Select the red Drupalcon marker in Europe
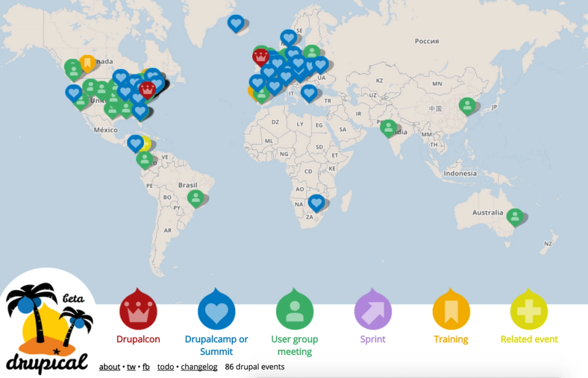This screenshot has width=588, height=378. 260,58
